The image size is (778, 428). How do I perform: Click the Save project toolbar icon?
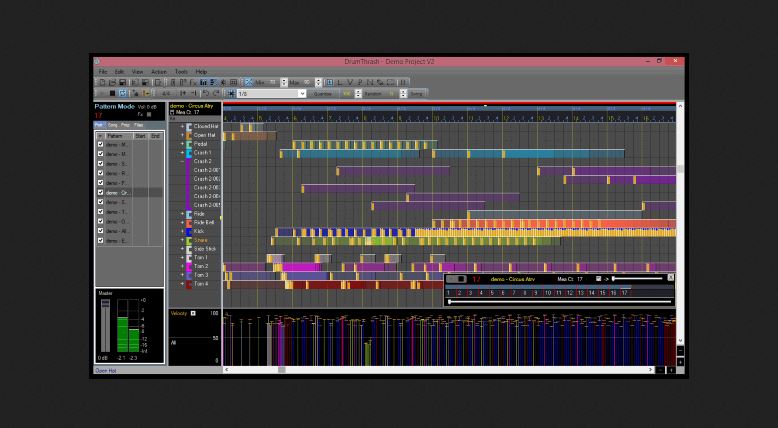(122, 82)
